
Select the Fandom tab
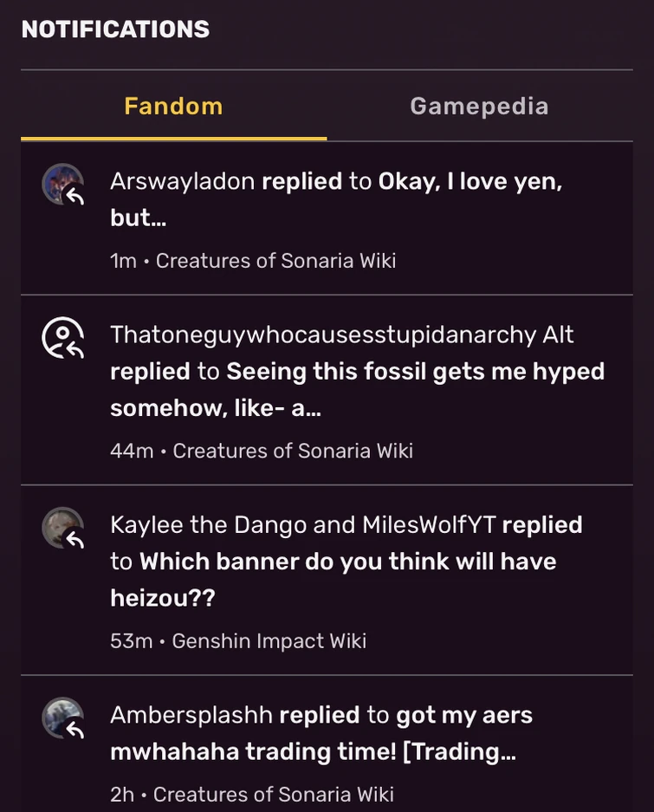click(172, 105)
